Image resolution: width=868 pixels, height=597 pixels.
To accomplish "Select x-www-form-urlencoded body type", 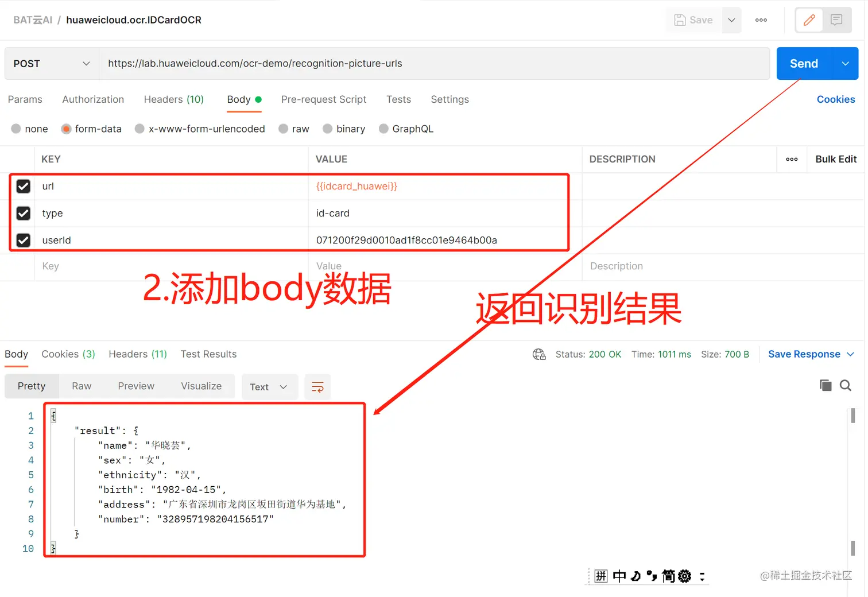I will click(x=200, y=129).
